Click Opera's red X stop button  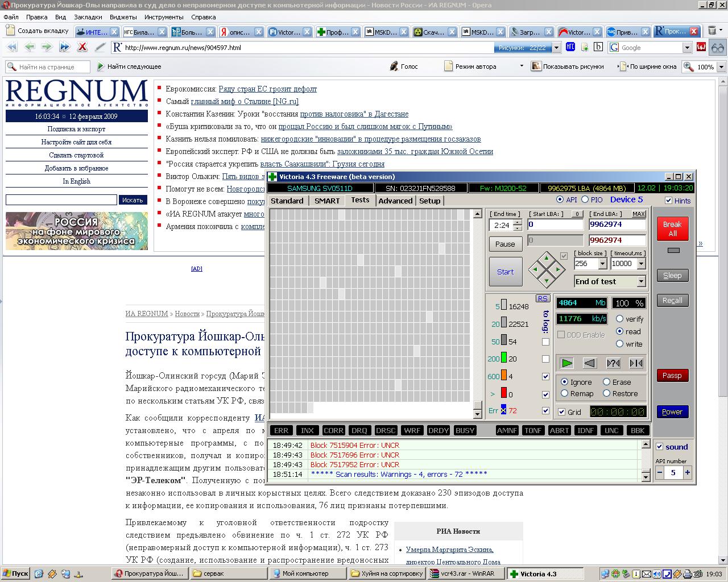(x=82, y=47)
